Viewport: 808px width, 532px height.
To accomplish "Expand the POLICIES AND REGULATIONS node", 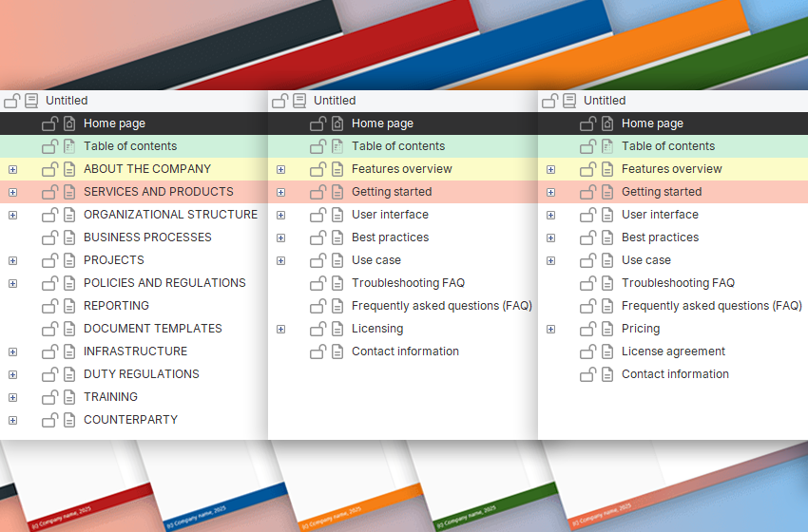I will tap(13, 283).
